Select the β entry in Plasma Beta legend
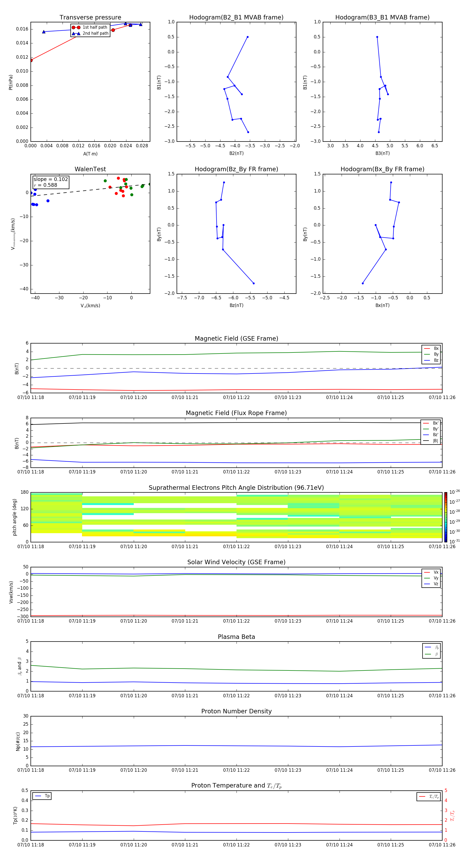This screenshot has height=868, width=473. pos(431,654)
